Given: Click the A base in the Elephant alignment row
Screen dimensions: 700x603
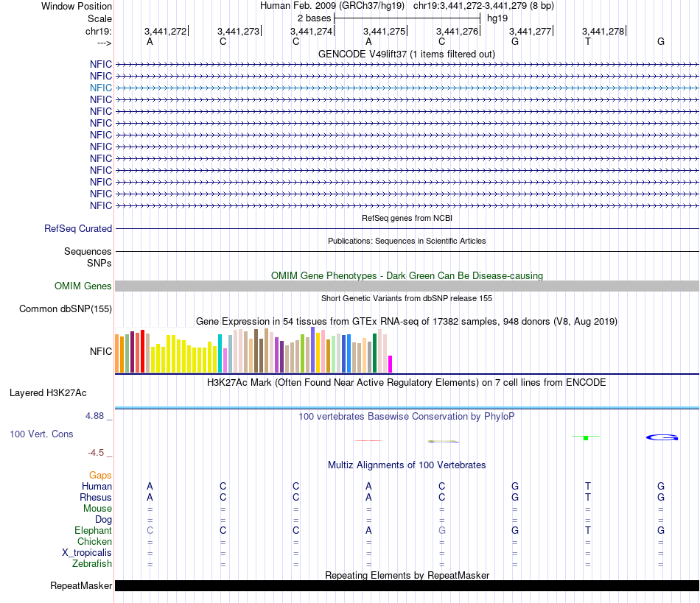Looking at the screenshot, I should (x=368, y=530).
